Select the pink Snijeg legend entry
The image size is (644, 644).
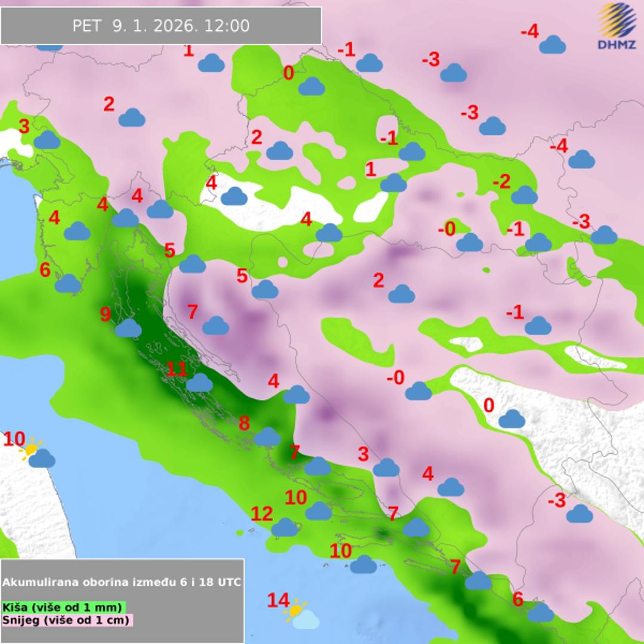tap(66, 620)
